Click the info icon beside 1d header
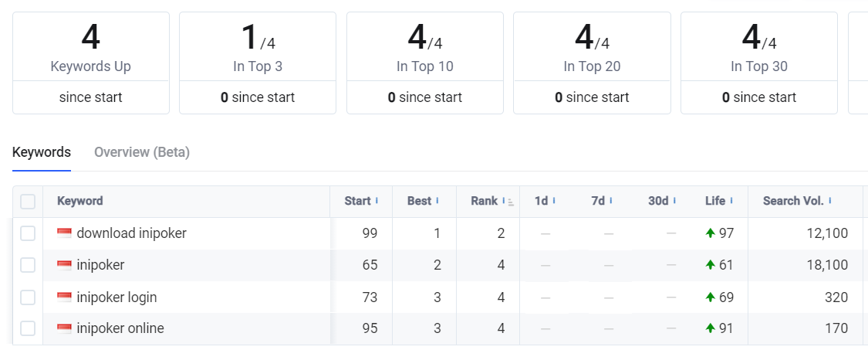 tap(554, 201)
